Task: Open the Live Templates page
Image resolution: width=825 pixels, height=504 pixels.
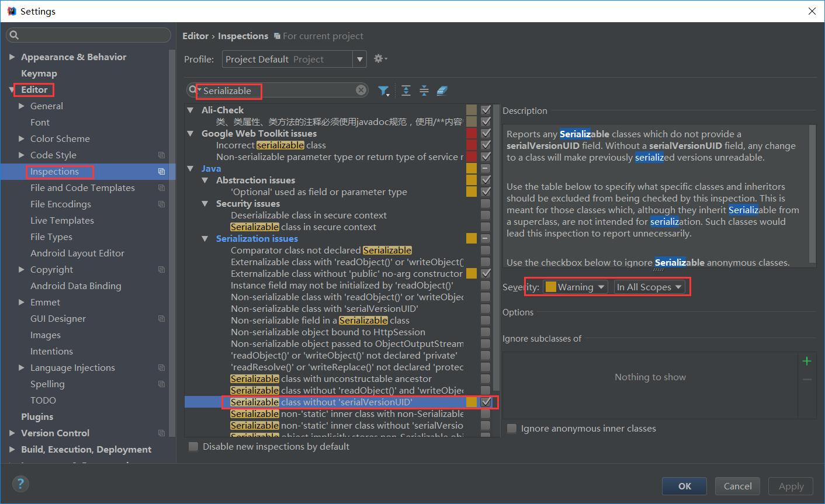Action: tap(62, 221)
